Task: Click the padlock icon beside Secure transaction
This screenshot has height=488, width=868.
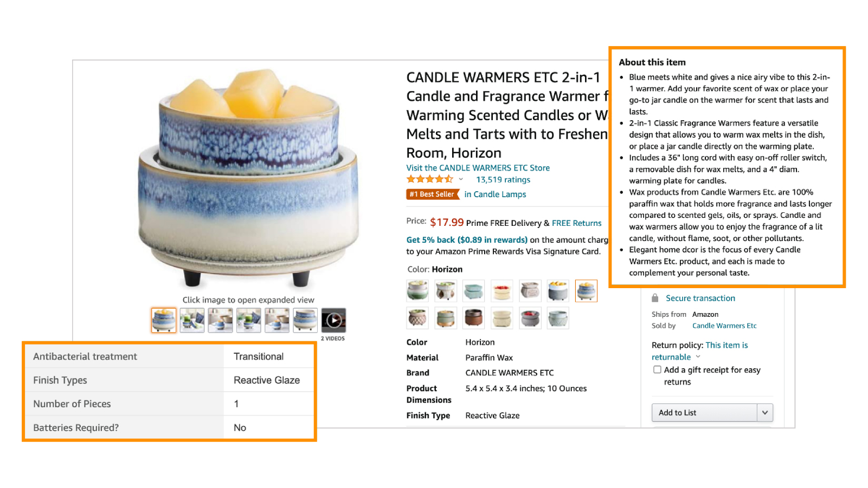Action: tap(655, 298)
